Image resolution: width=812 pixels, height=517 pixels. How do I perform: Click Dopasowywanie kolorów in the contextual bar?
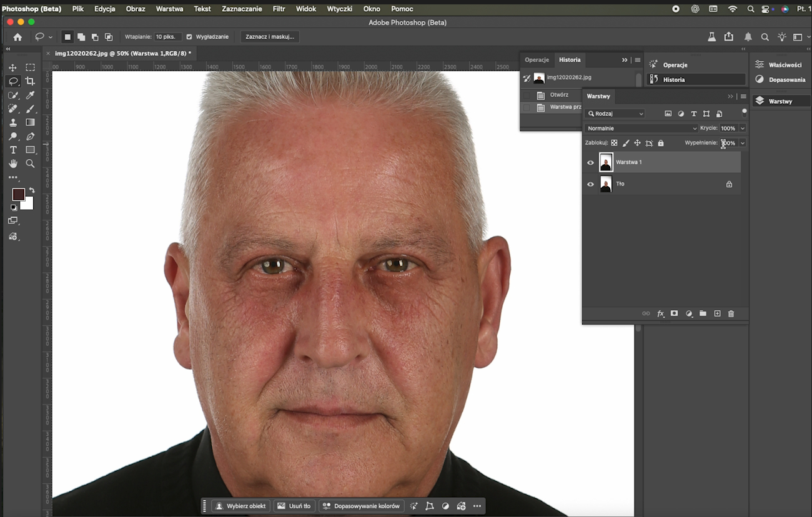pyautogui.click(x=361, y=506)
